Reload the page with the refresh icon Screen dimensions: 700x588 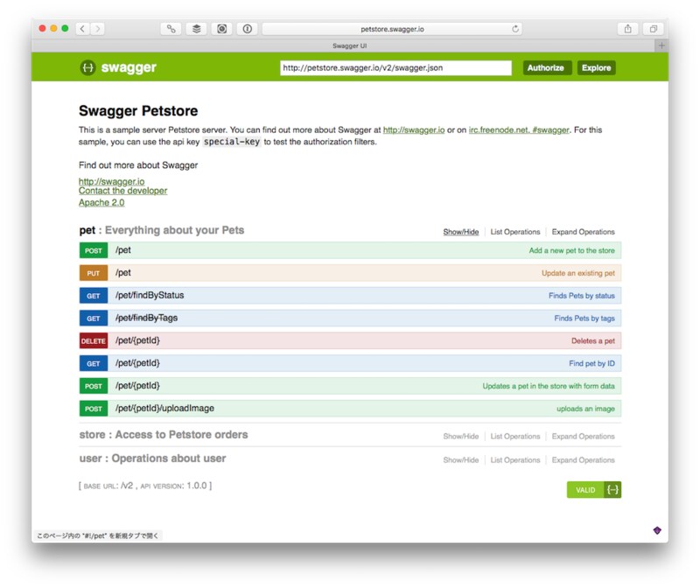(515, 29)
